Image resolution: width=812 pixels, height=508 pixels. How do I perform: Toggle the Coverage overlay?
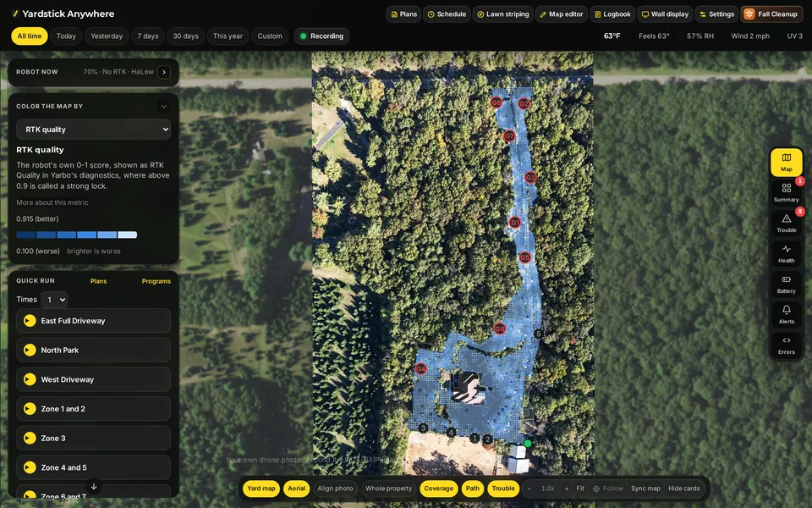tap(439, 489)
